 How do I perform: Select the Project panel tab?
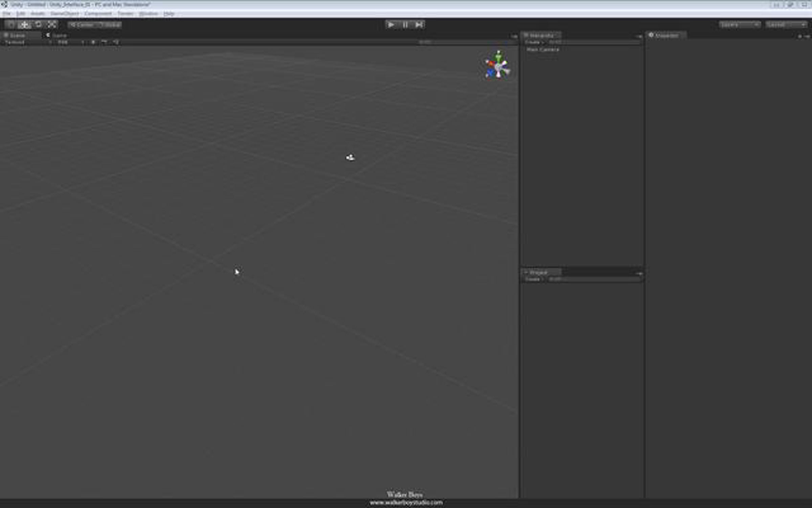click(x=541, y=272)
